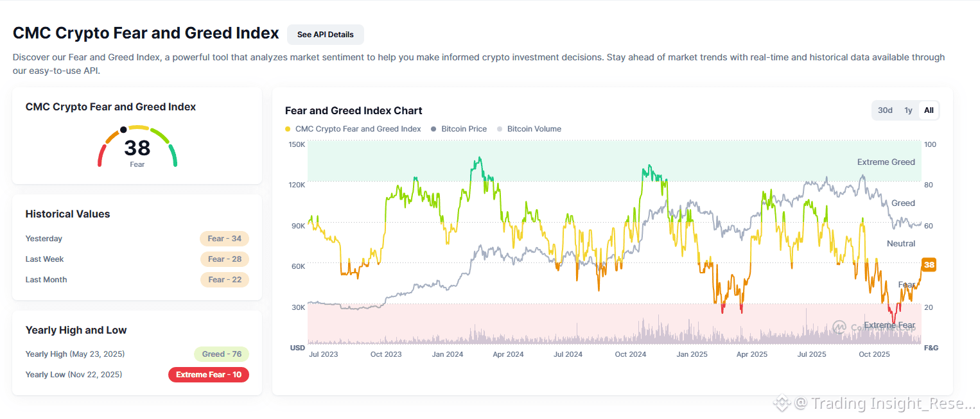
Task: Switch the chart to 30d range
Action: pyautogui.click(x=885, y=110)
